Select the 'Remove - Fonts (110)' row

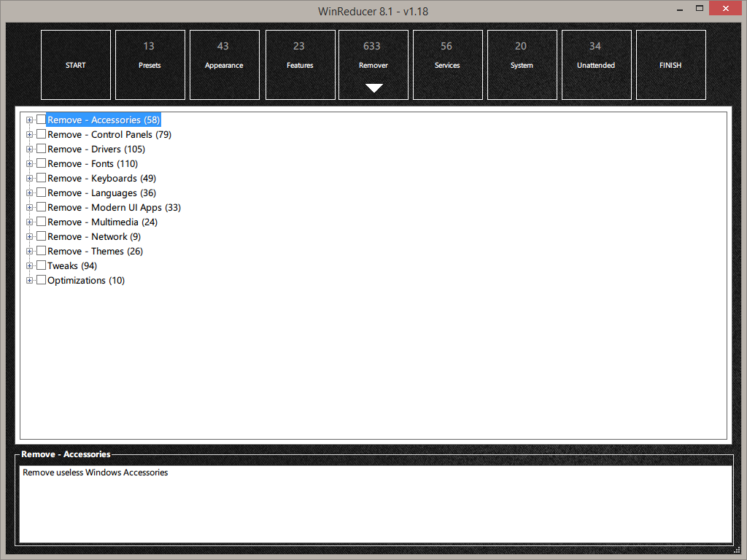coord(93,164)
